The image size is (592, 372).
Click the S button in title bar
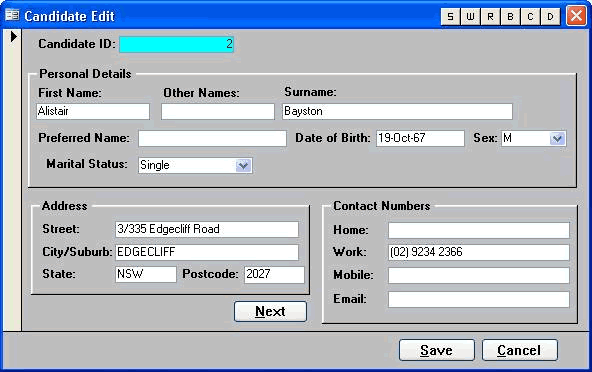pos(450,17)
